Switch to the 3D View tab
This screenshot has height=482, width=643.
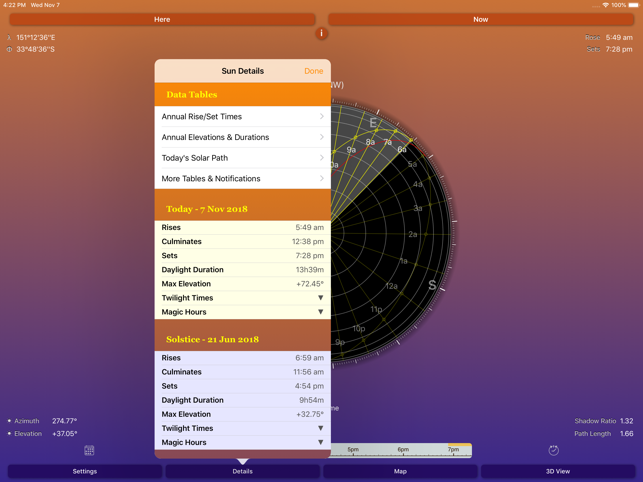click(557, 471)
